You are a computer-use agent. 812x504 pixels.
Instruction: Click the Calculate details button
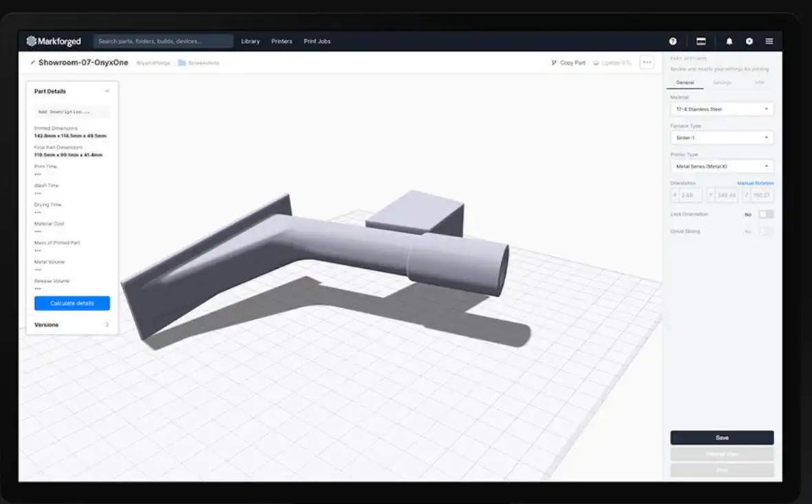[72, 303]
